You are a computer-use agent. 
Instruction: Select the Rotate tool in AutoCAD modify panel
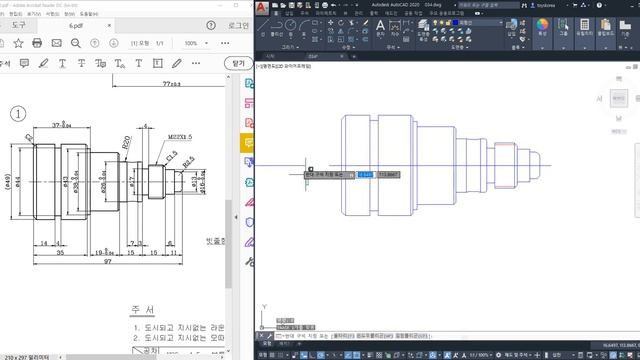click(341, 23)
